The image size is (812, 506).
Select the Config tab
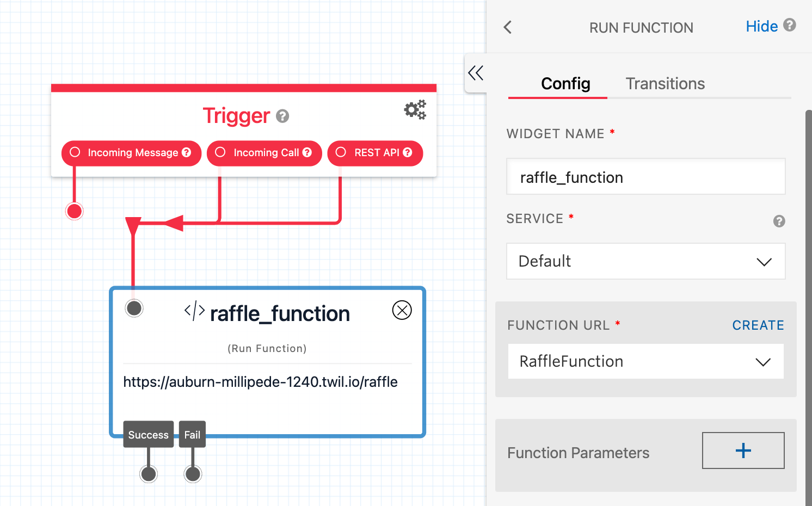point(565,84)
